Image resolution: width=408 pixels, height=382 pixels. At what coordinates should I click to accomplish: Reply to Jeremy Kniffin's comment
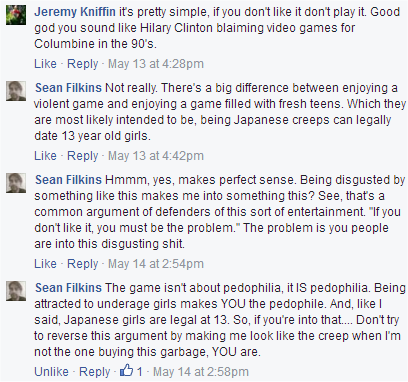tap(83, 63)
